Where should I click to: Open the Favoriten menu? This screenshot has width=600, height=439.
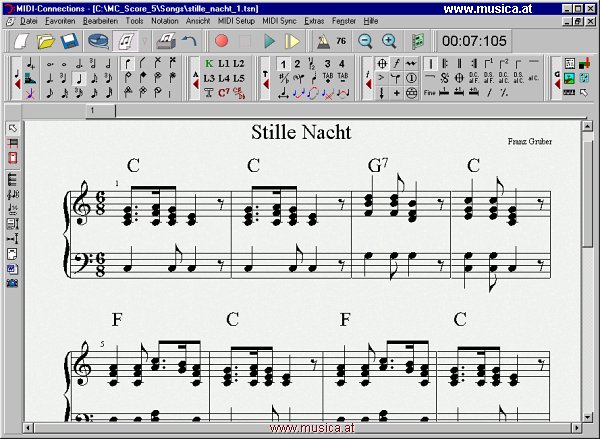pos(60,21)
